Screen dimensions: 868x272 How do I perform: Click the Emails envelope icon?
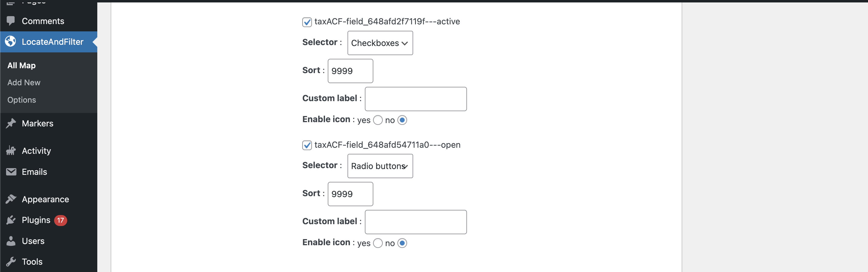11,172
